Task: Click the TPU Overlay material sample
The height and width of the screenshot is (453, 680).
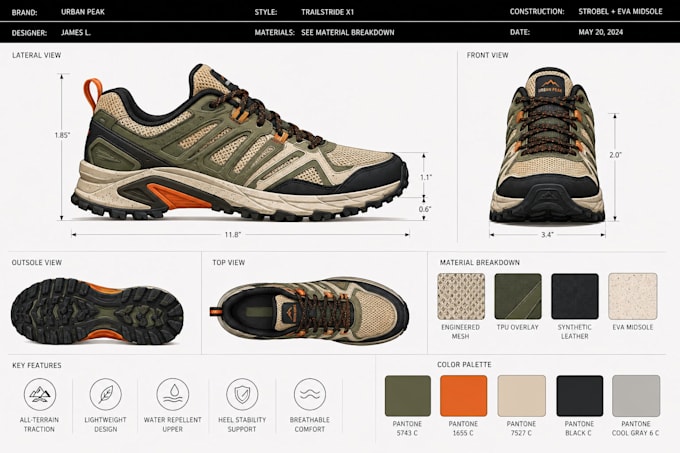Action: (x=518, y=297)
